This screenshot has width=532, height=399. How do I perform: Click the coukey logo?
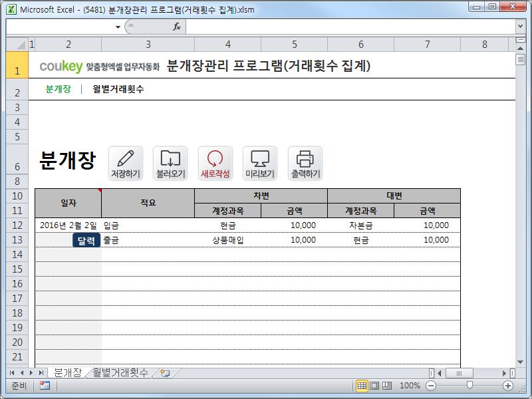tap(61, 66)
